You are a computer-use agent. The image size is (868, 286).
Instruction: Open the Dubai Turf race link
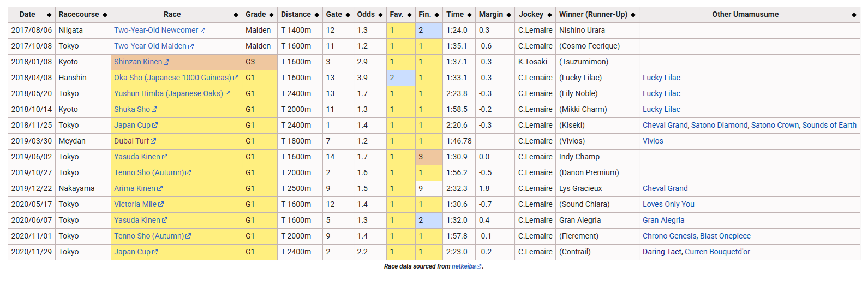131,141
